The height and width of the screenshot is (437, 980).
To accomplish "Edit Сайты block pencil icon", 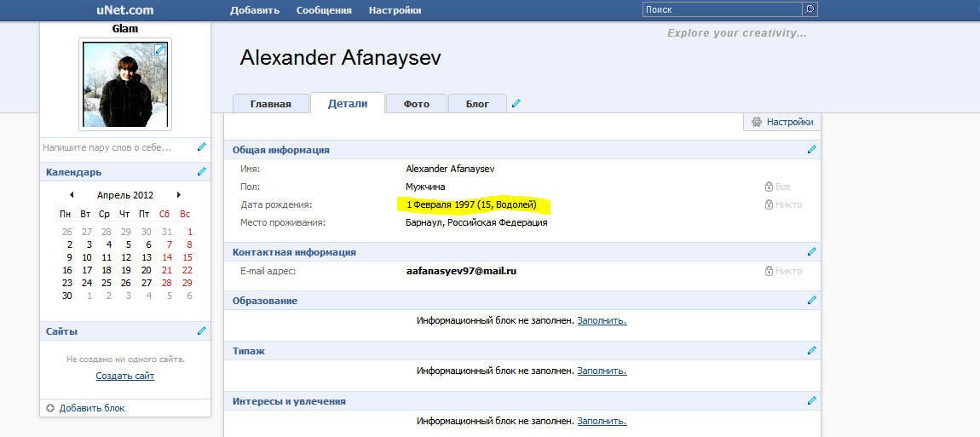I will point(202,331).
